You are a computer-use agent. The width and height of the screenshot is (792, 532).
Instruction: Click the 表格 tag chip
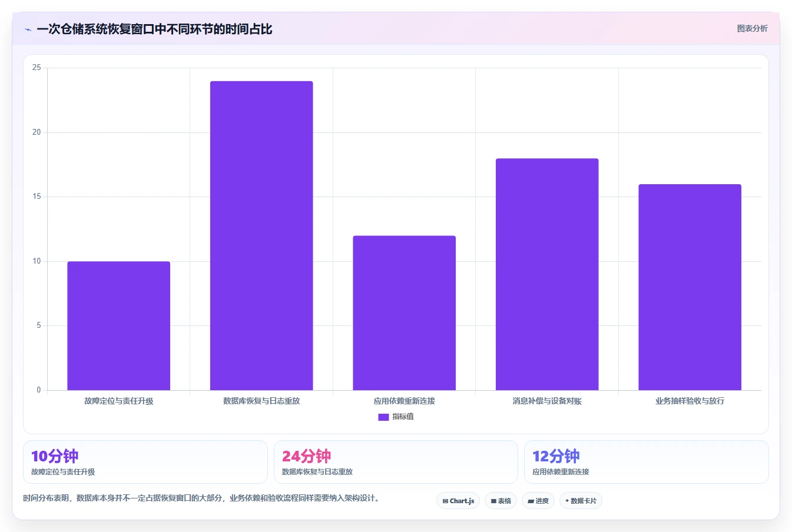pyautogui.click(x=501, y=501)
